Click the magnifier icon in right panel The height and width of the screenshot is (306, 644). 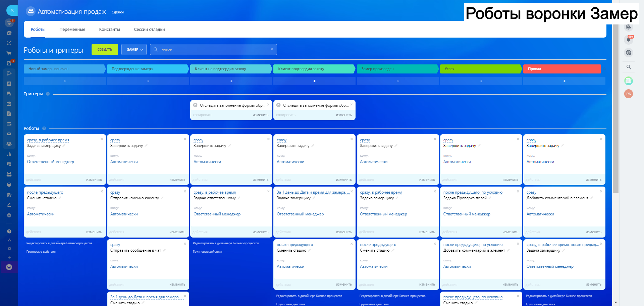click(629, 67)
